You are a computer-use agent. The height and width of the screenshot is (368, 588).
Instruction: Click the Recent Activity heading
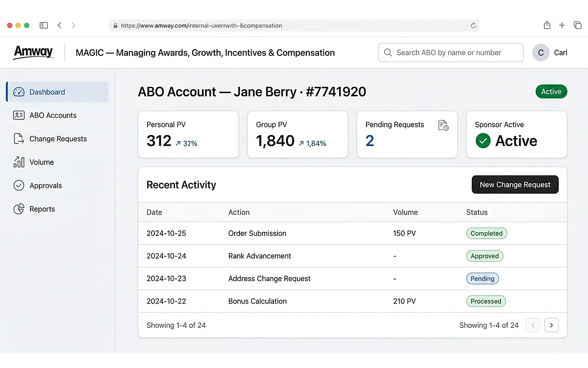[x=181, y=185]
